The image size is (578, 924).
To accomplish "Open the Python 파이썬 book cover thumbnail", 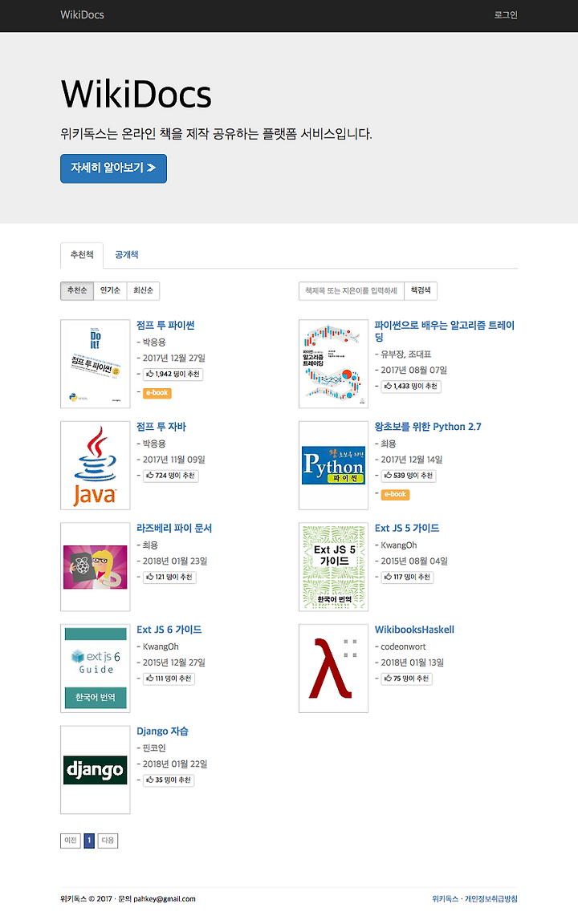I will [334, 465].
